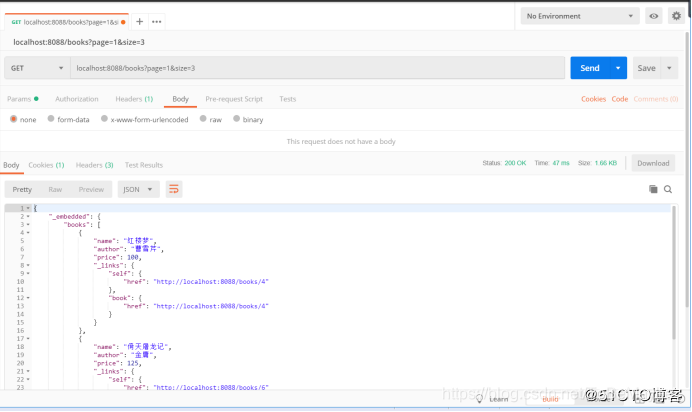This screenshot has height=412, width=692.
Task: Click the 47 ms time value
Action: (x=561, y=163)
